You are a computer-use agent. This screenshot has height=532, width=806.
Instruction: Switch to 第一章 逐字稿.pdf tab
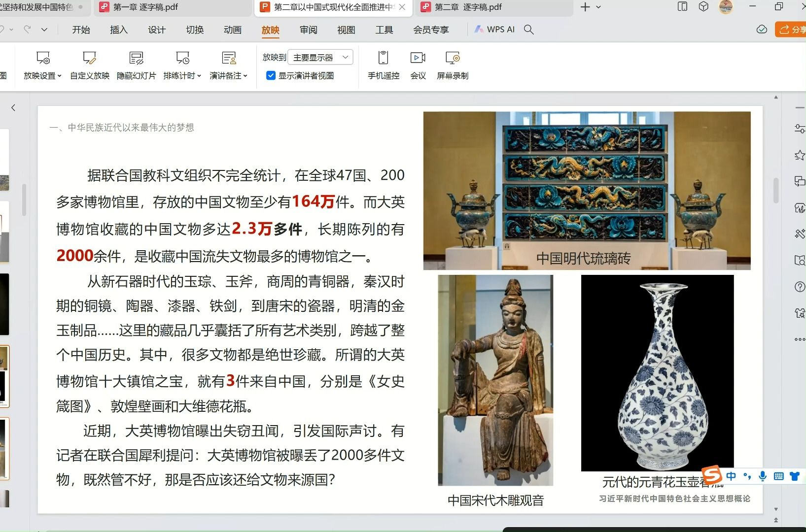pos(173,7)
